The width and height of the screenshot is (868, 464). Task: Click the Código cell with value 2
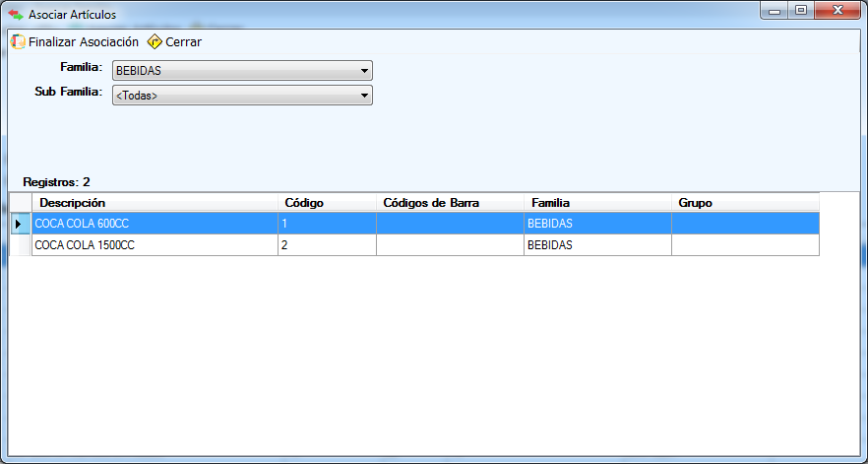click(x=327, y=245)
